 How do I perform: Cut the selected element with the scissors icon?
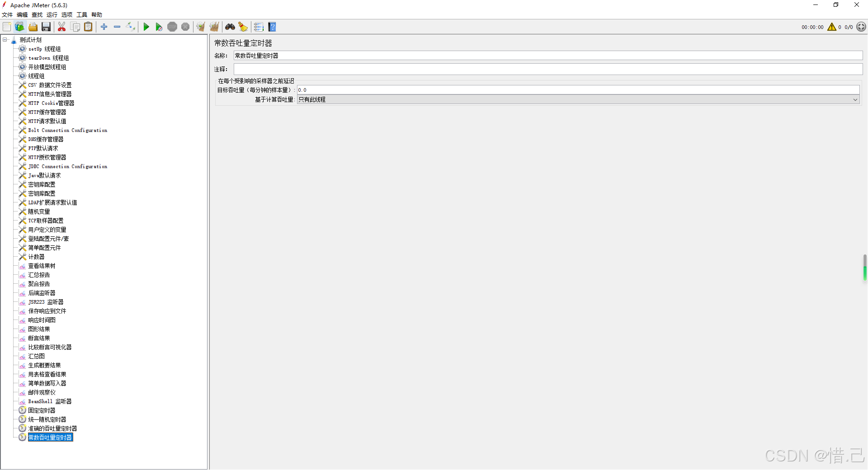point(62,27)
